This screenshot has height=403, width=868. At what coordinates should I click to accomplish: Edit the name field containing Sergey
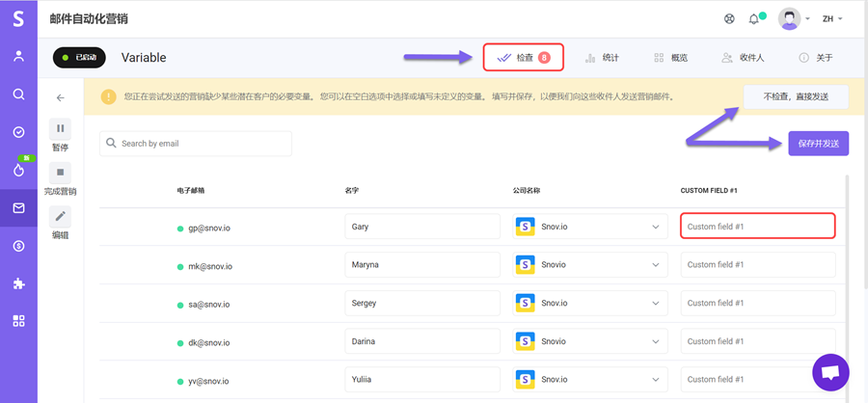(x=422, y=303)
